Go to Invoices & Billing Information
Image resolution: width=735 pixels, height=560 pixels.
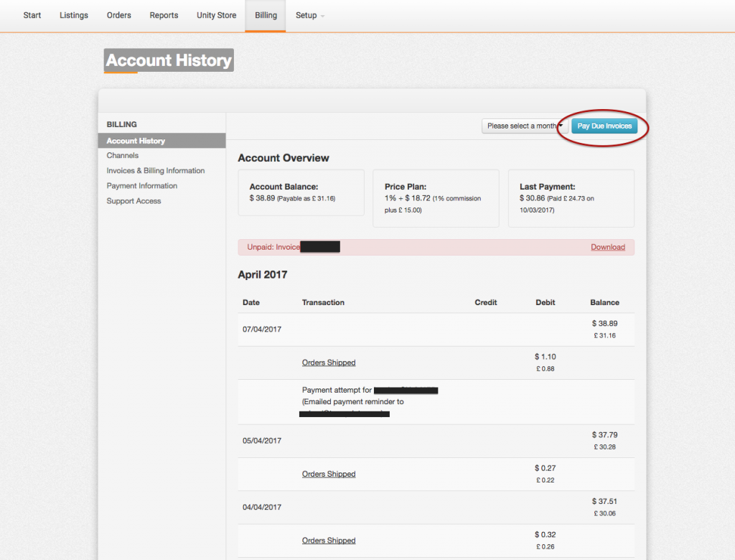[x=156, y=171]
